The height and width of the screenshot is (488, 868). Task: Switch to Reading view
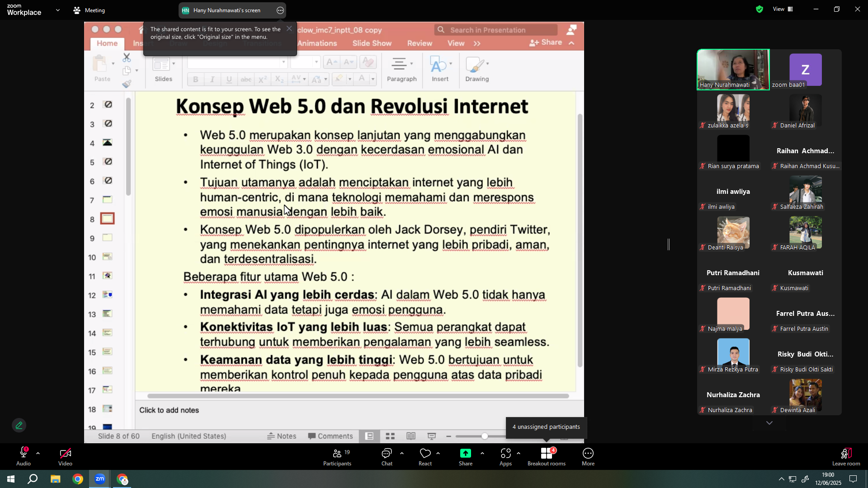[x=411, y=436]
